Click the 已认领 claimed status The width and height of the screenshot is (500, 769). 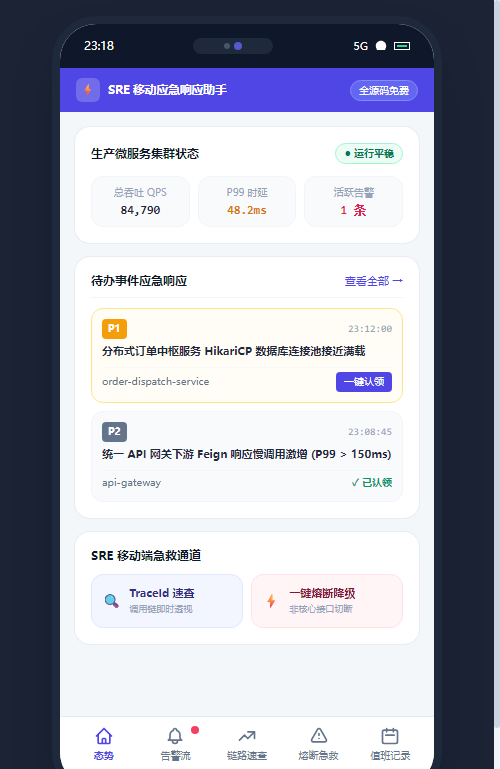[x=372, y=483]
